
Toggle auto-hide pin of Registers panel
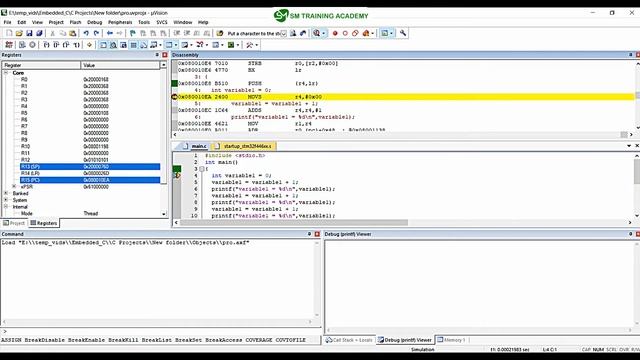pyautogui.click(x=157, y=55)
